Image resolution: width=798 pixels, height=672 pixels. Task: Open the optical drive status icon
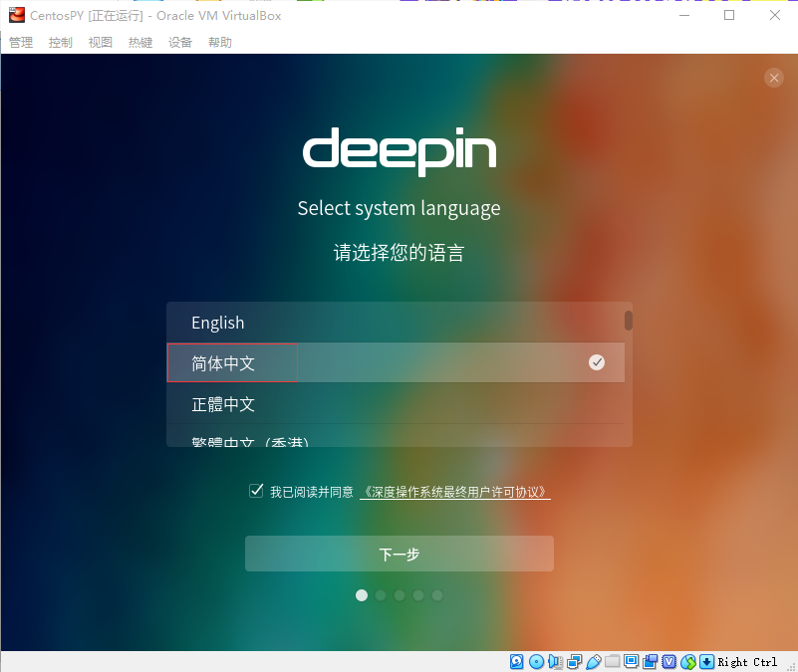point(536,661)
